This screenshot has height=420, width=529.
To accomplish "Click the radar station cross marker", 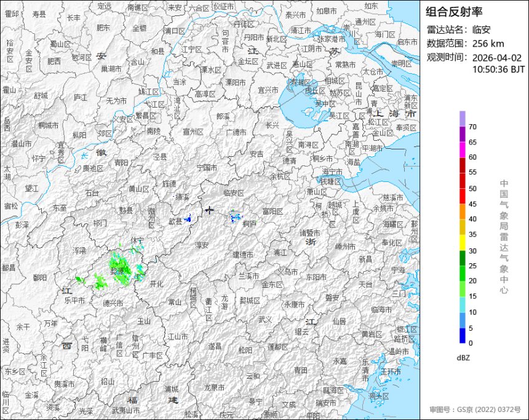I will (210, 210).
